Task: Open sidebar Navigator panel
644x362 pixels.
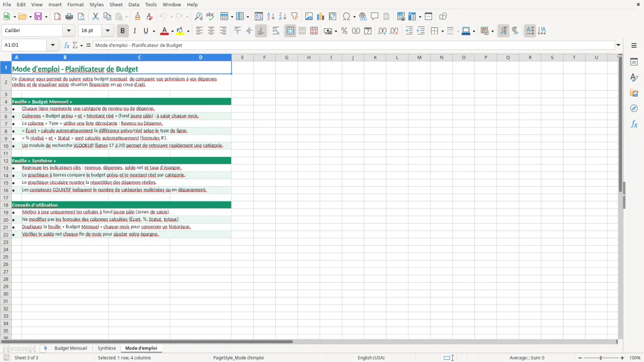Action: click(634, 108)
